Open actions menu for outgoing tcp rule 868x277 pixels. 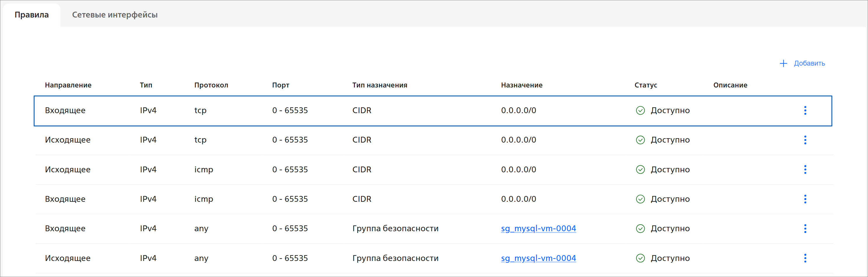pos(805,140)
